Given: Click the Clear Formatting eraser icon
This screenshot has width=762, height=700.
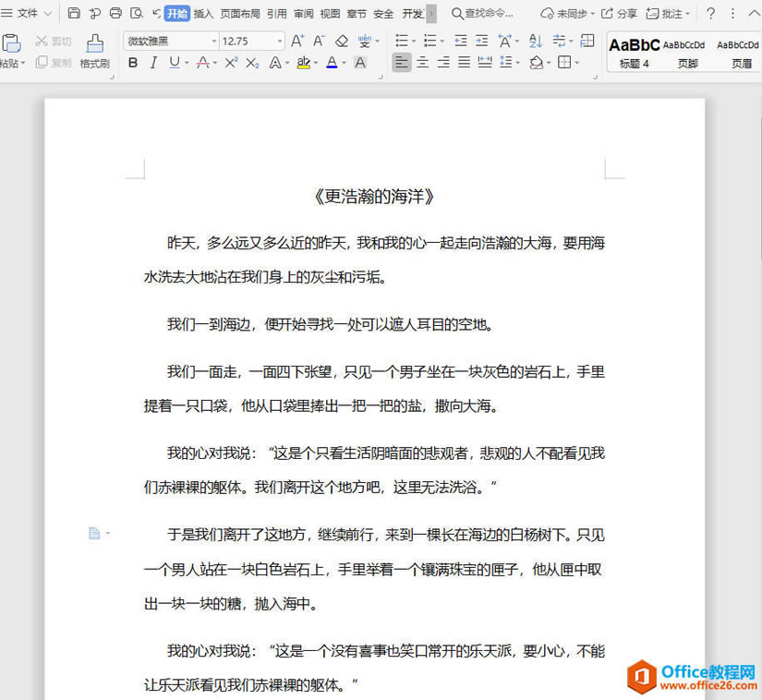Looking at the screenshot, I should pyautogui.click(x=342, y=42).
